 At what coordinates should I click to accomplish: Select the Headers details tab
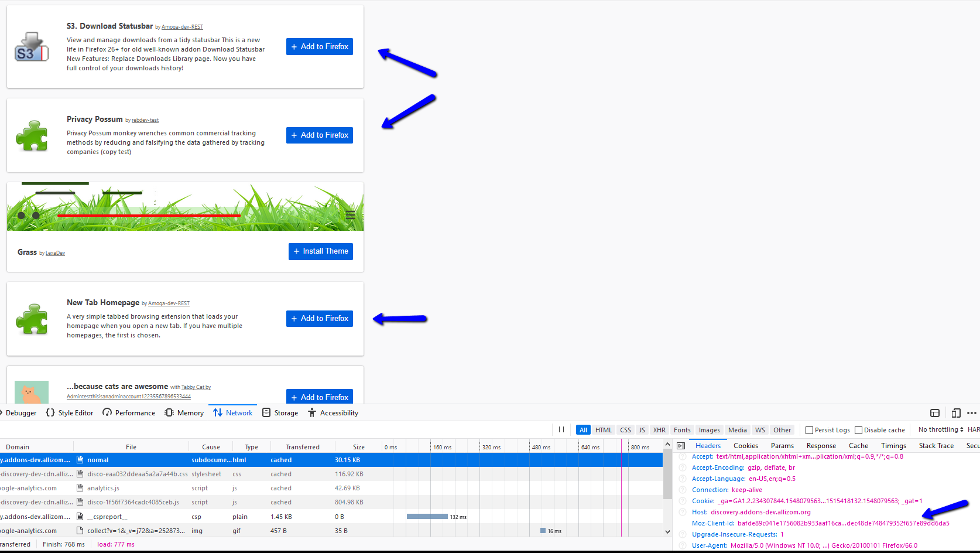(x=708, y=446)
